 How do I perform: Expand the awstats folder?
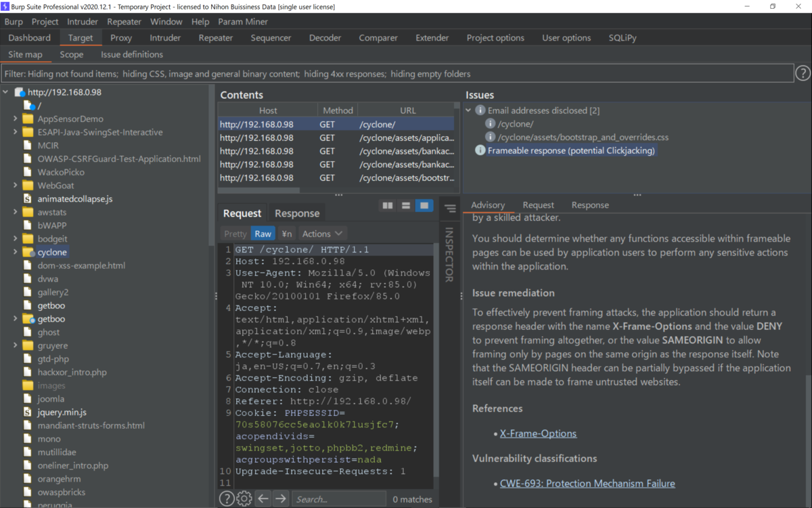16,212
